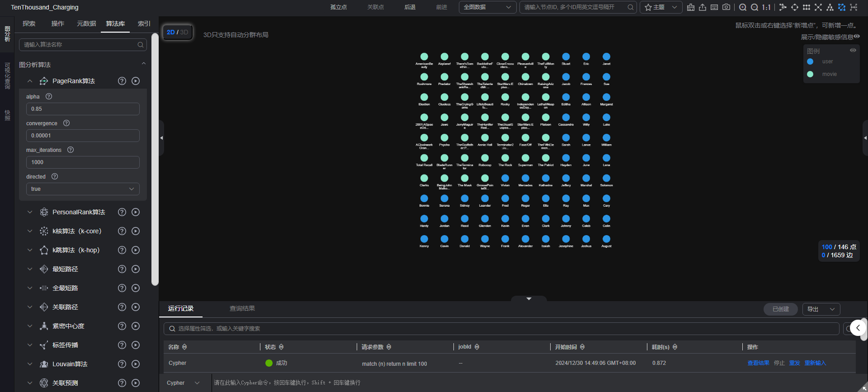
Task: Switch the view toggle to 3D
Action: click(x=184, y=32)
